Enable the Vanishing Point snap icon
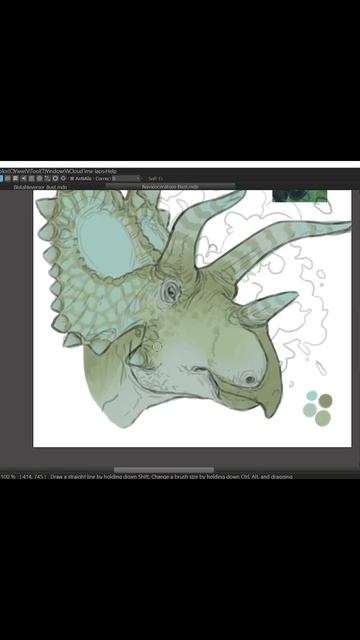The height and width of the screenshot is (640, 360). click(x=23, y=178)
